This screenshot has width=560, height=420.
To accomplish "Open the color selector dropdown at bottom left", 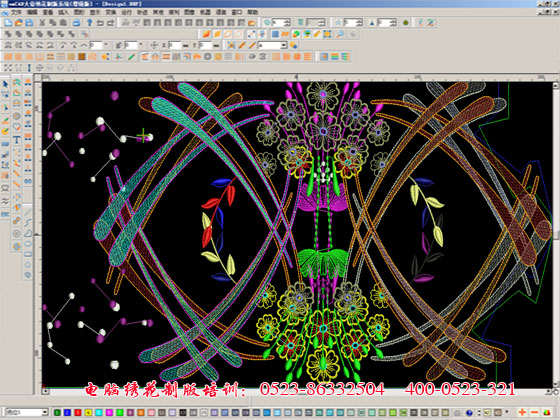I will pyautogui.click(x=45, y=412).
